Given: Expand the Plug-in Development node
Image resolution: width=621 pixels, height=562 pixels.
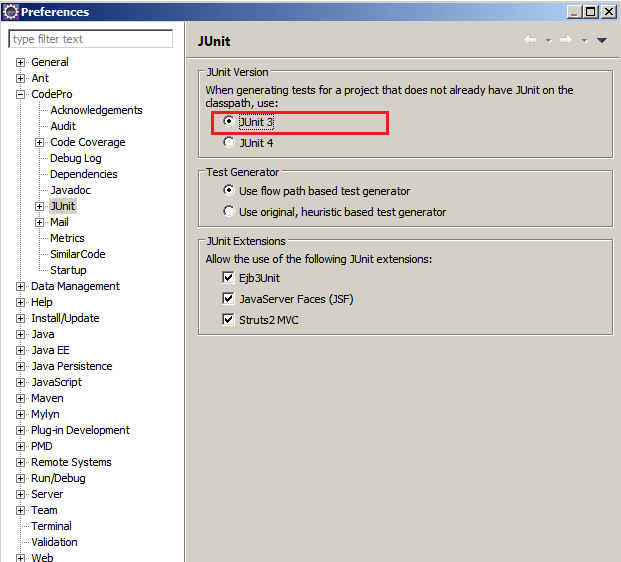Looking at the screenshot, I should (x=20, y=431).
